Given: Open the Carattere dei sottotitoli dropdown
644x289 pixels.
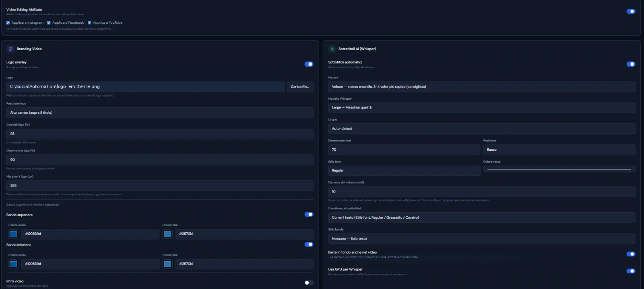Looking at the screenshot, I should point(481,218).
